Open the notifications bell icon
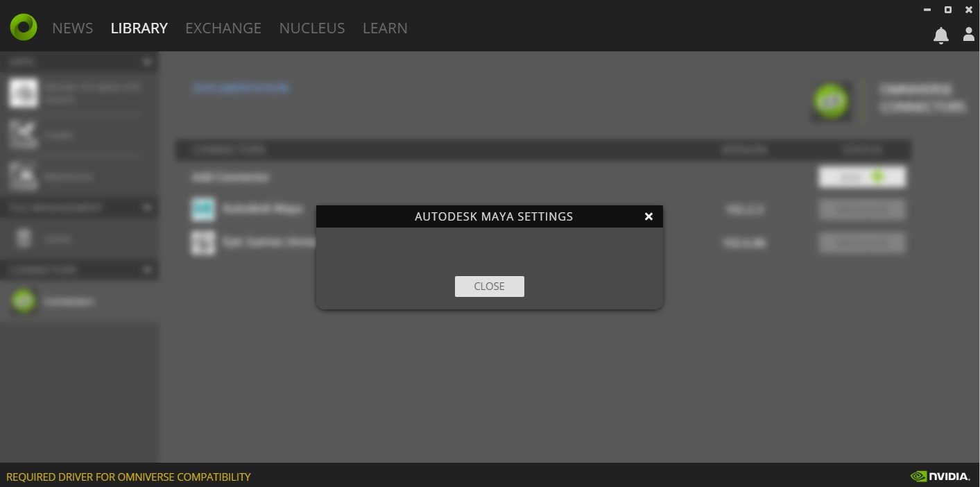This screenshot has width=980, height=487. pyautogui.click(x=940, y=35)
